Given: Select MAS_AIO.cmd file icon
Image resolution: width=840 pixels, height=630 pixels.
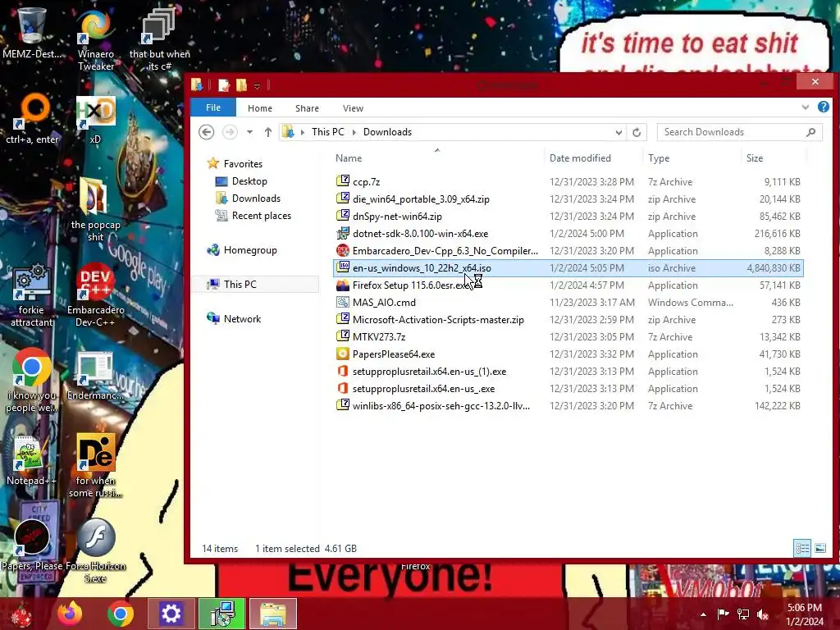Looking at the screenshot, I should point(343,302).
